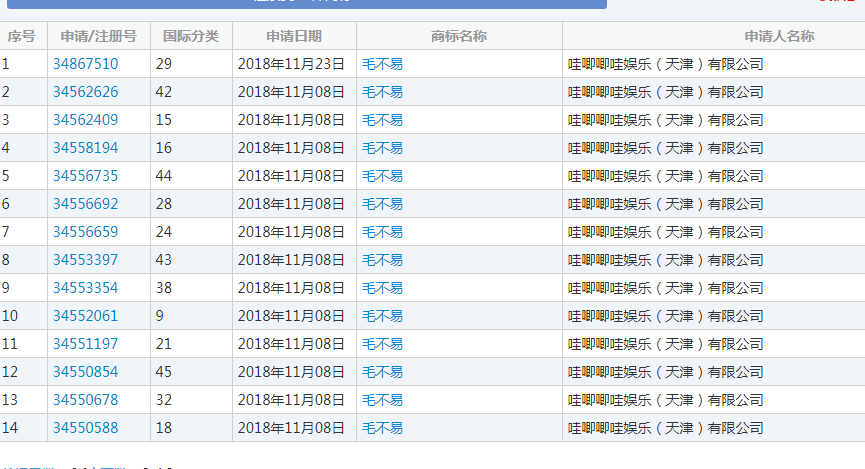Click trademark name 毛不易 in row 10
This screenshot has height=469, width=865.
point(382,316)
